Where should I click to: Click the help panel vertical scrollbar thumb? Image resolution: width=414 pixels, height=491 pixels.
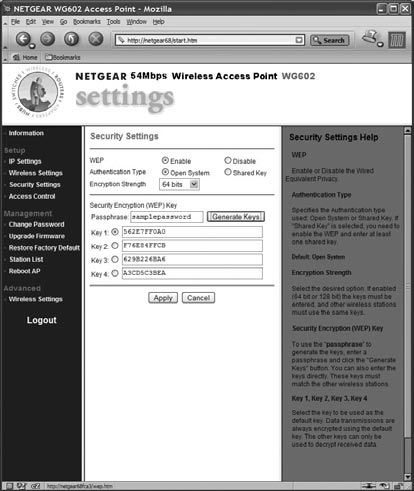pyautogui.click(x=407, y=286)
